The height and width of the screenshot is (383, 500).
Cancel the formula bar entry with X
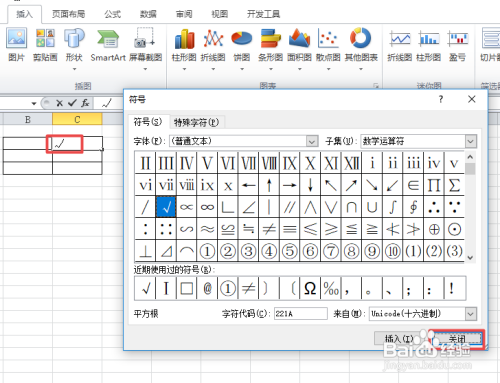[60, 103]
